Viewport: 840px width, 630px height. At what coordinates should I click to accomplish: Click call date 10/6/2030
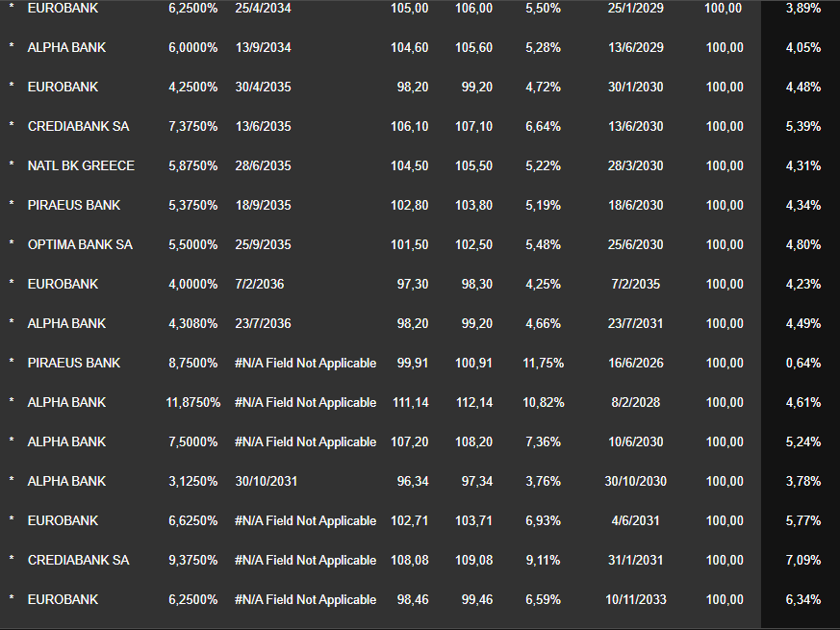pos(636,442)
